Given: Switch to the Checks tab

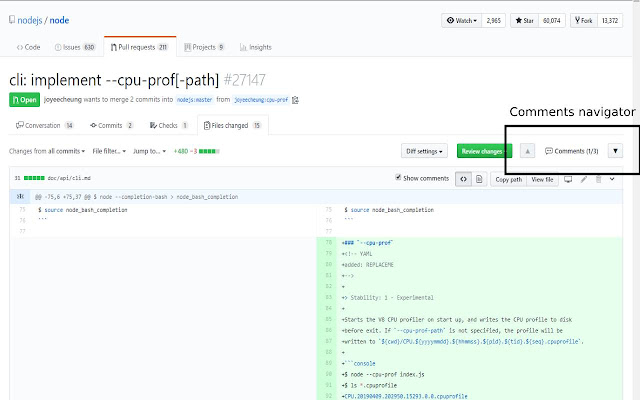Looking at the screenshot, I should [169, 125].
